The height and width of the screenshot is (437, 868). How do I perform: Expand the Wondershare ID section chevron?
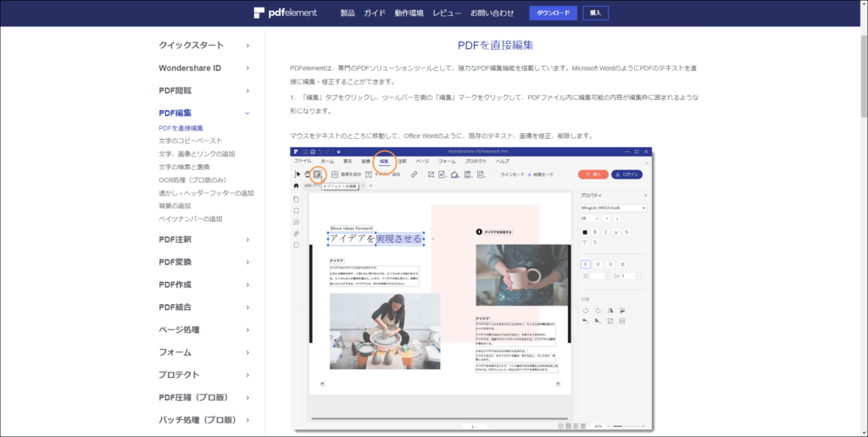coord(248,68)
